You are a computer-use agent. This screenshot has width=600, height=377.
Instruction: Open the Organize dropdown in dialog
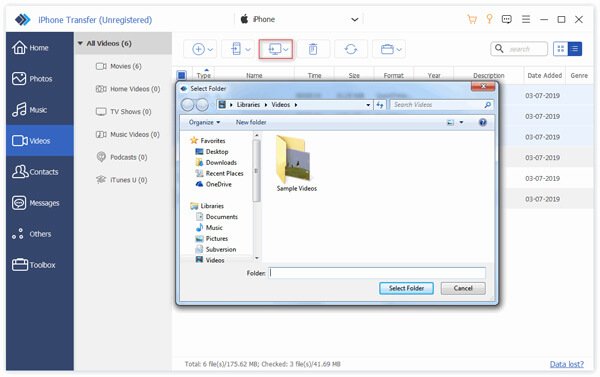click(x=204, y=122)
